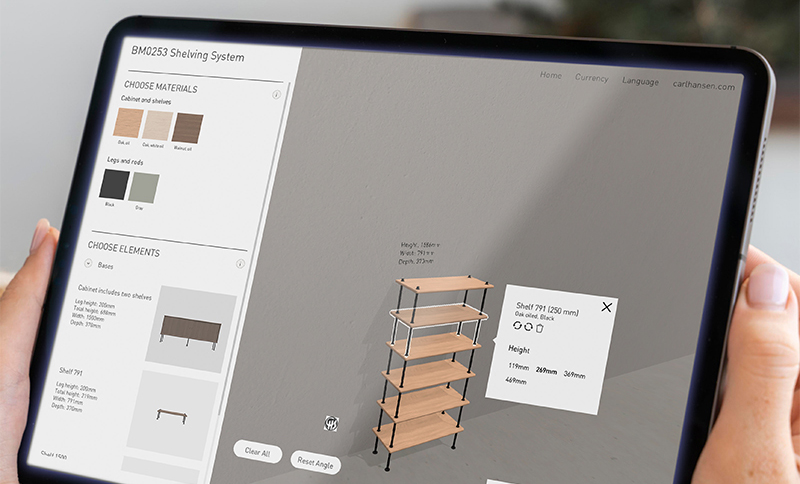Select Oak oil material swatch
The image size is (800, 484).
[129, 123]
